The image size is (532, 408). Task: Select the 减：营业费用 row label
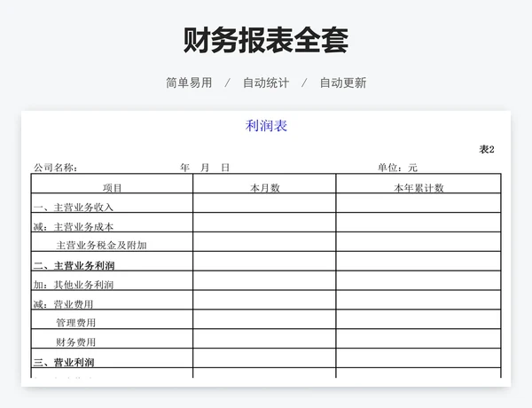click(63, 304)
